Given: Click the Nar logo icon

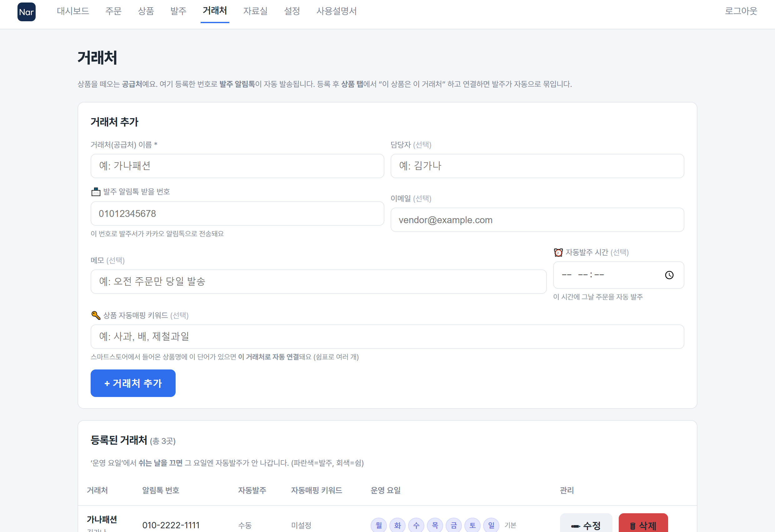Looking at the screenshot, I should [x=26, y=12].
